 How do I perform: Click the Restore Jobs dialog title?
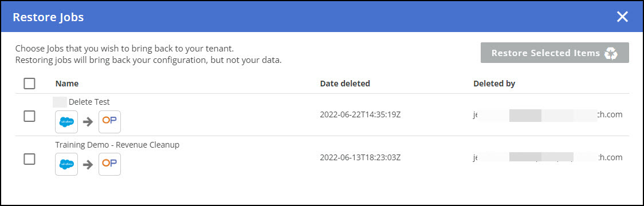[48, 17]
